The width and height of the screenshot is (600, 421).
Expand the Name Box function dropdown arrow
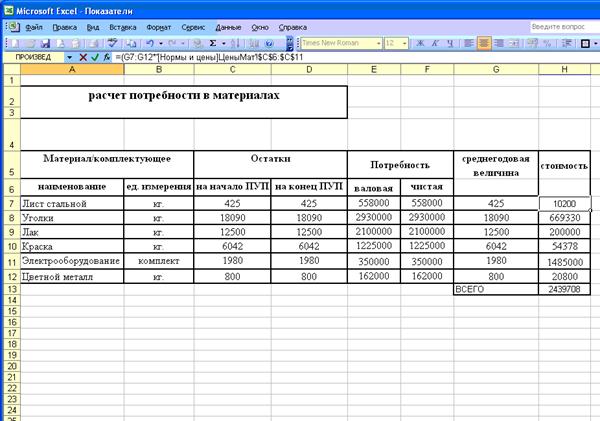click(70, 57)
